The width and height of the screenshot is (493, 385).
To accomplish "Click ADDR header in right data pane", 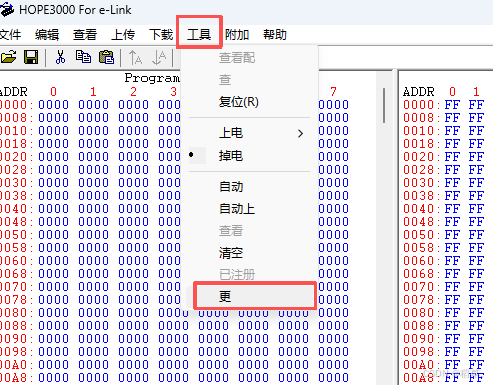I will pyautogui.click(x=419, y=92).
